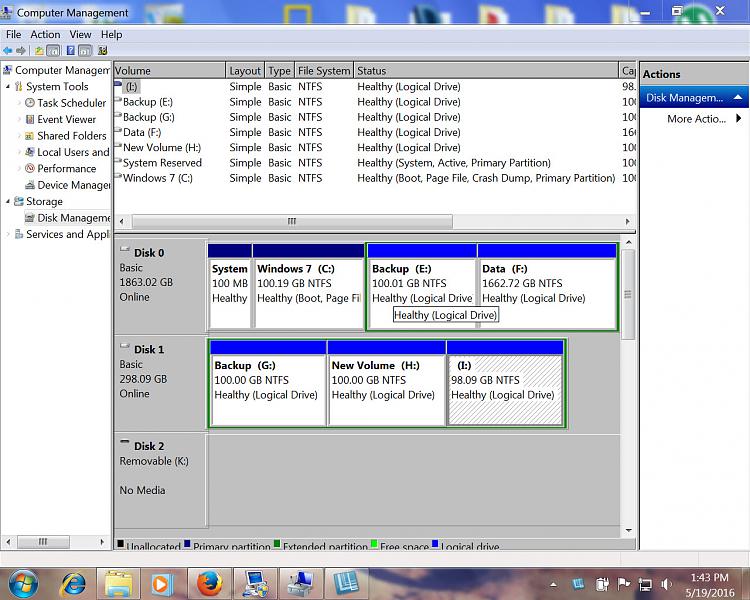750x600 pixels.
Task: Select Disk Management under Storage
Action: [74, 218]
